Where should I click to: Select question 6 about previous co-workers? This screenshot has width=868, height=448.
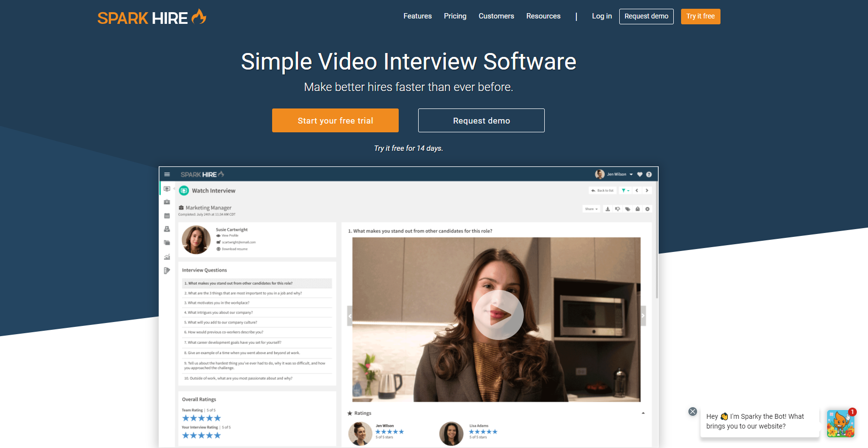[257, 332]
